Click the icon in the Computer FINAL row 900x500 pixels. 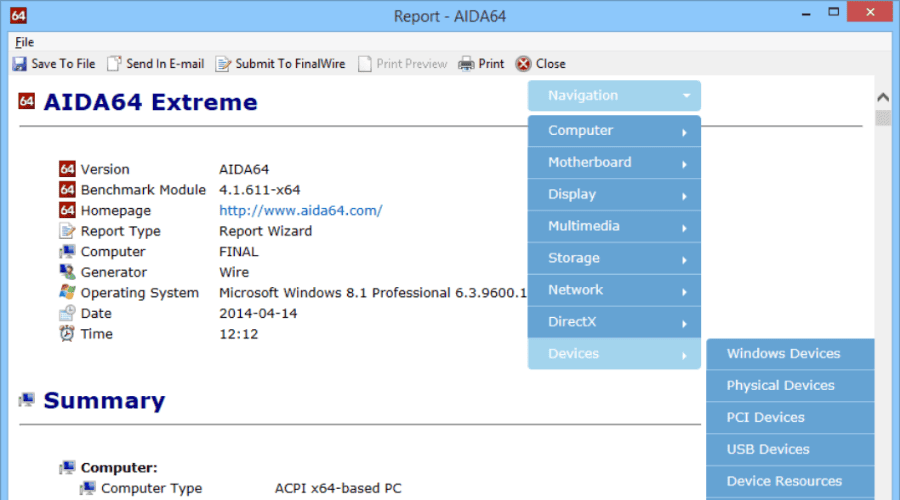[67, 251]
